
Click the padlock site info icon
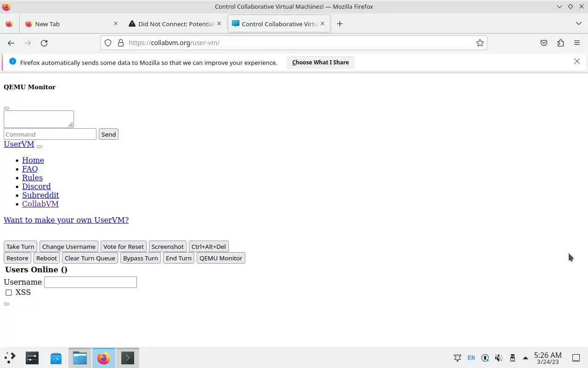click(x=121, y=43)
